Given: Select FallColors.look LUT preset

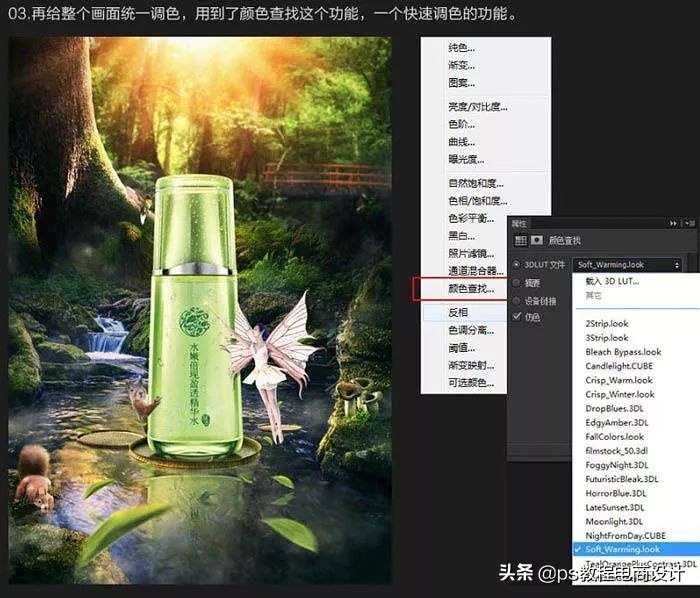Looking at the screenshot, I should 614,437.
